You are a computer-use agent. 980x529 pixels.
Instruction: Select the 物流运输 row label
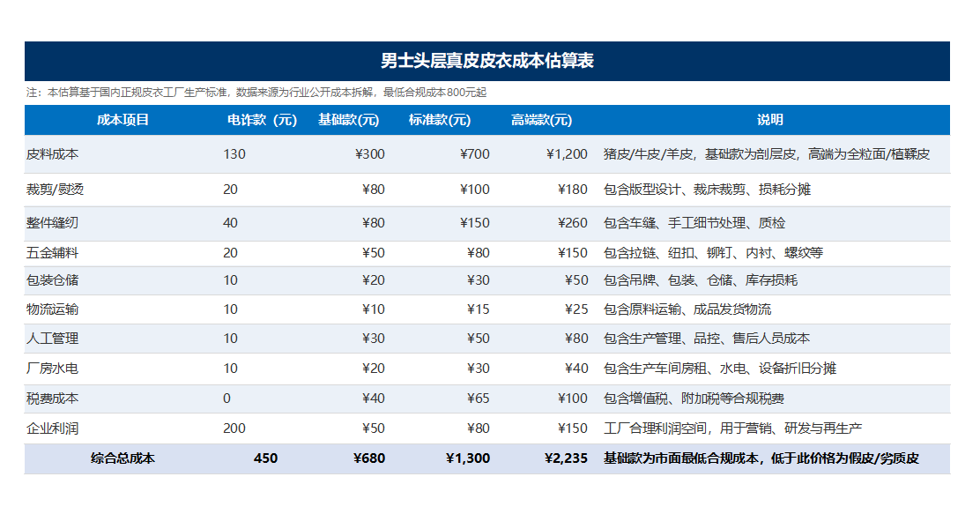click(53, 309)
